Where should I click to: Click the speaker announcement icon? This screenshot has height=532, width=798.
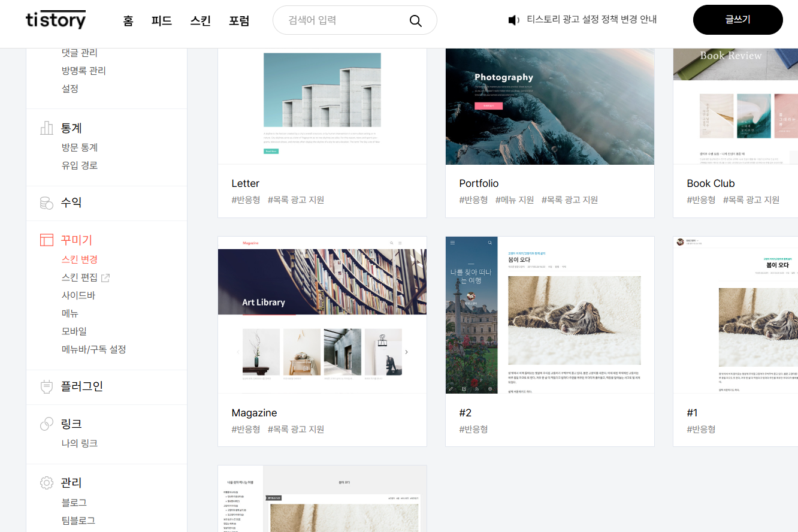click(513, 20)
